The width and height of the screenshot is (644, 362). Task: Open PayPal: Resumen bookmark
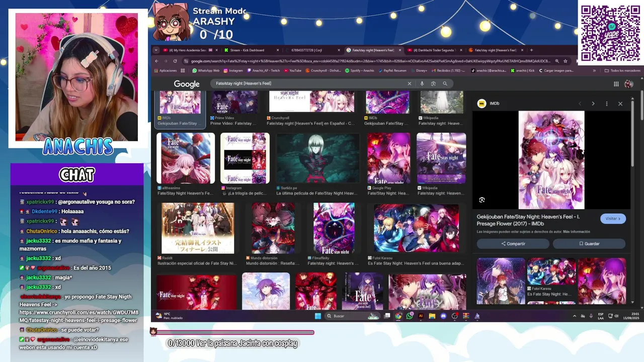[x=392, y=70]
